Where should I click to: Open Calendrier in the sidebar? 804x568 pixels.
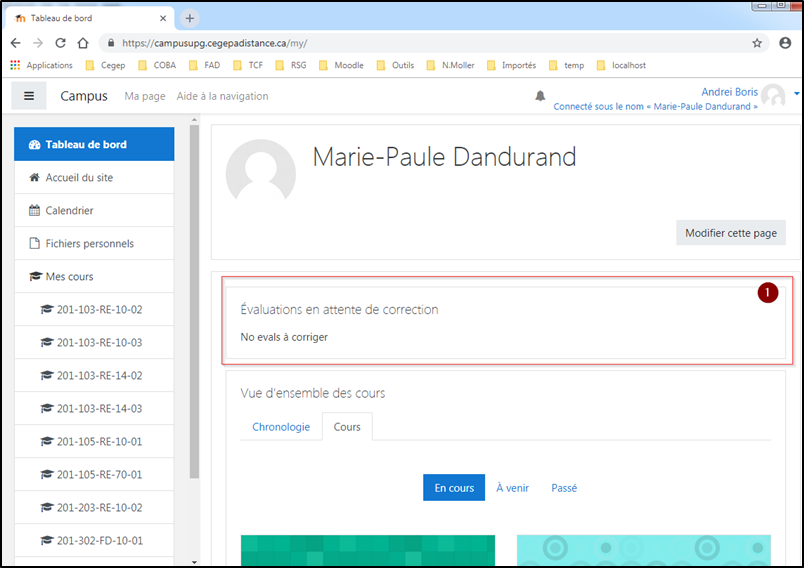pyautogui.click(x=69, y=211)
